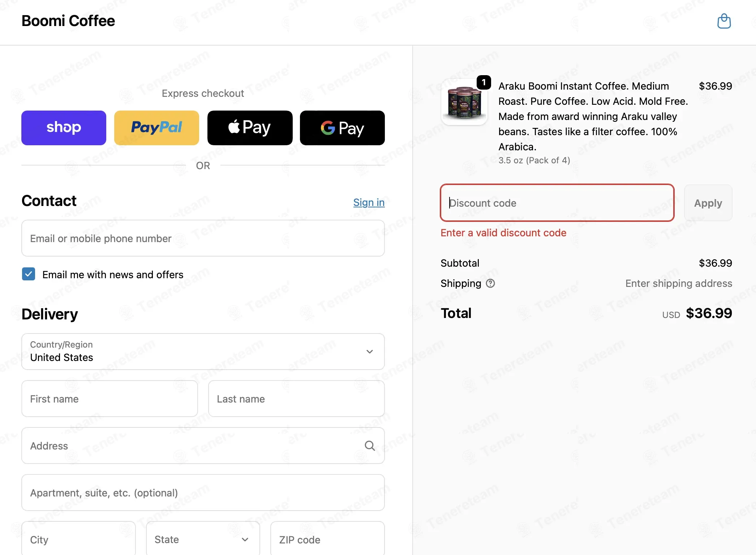Image resolution: width=756 pixels, height=555 pixels.
Task: Apply the discount code
Action: 708,203
